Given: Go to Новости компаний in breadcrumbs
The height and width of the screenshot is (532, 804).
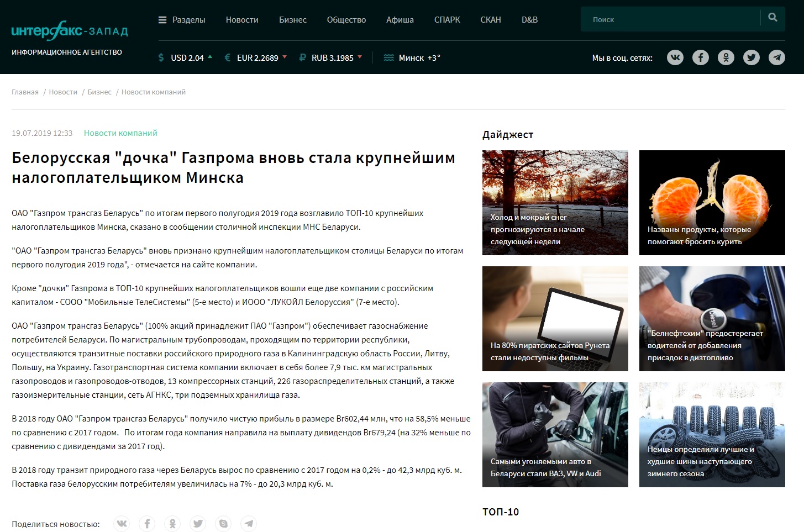Looking at the screenshot, I should pos(154,92).
